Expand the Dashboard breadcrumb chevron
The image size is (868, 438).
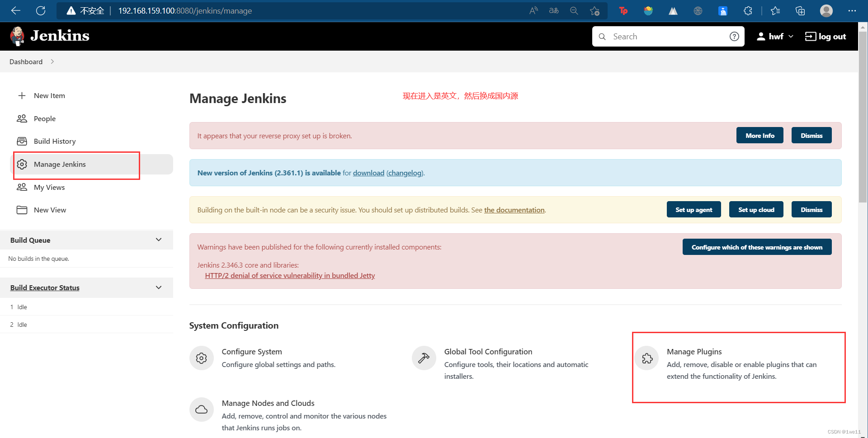(52, 61)
